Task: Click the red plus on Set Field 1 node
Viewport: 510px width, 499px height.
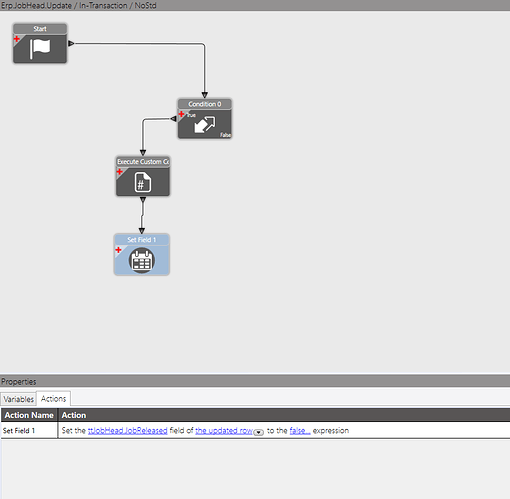Action: [x=118, y=250]
